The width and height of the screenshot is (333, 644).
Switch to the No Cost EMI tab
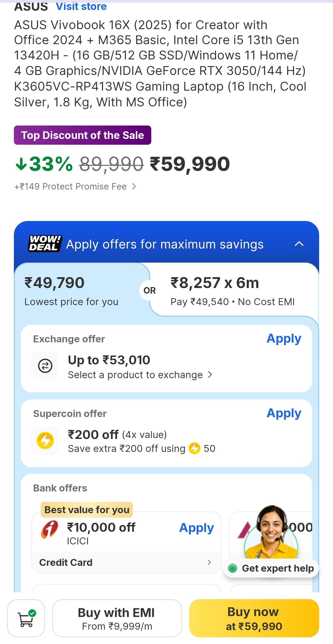[x=233, y=291]
